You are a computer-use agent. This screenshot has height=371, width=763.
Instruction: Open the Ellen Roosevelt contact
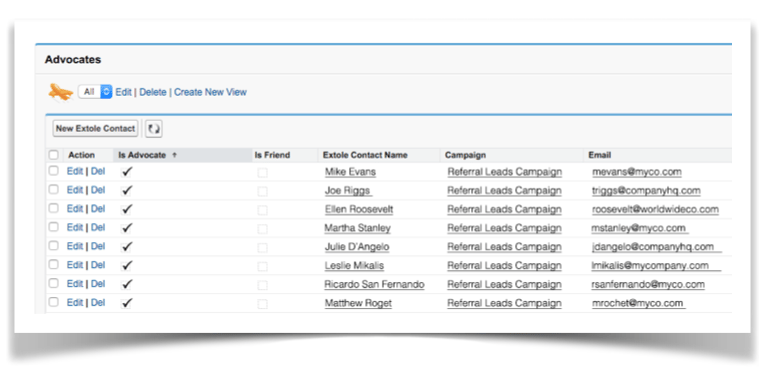tap(359, 209)
